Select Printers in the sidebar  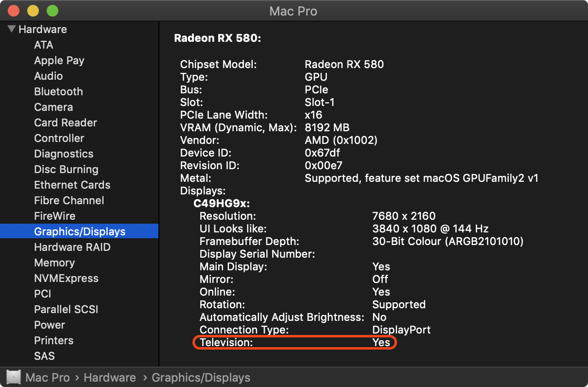click(x=54, y=340)
